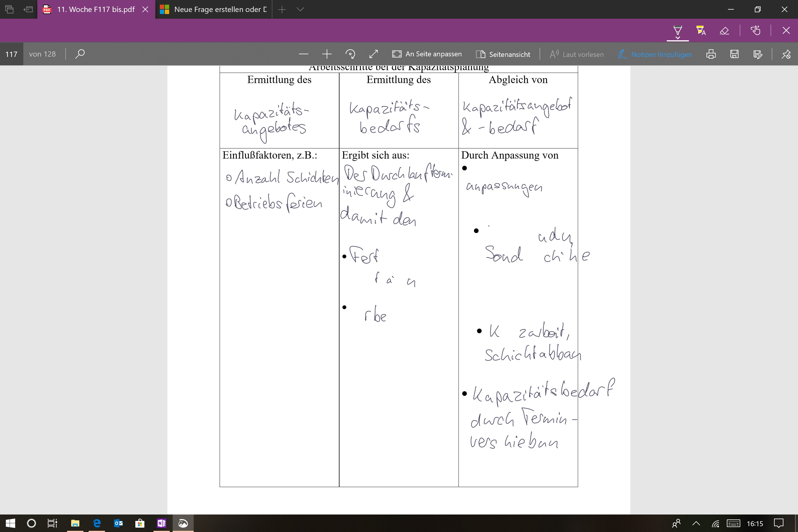Open Outlook from taskbar
Screen dimensions: 798x532
tap(118, 523)
